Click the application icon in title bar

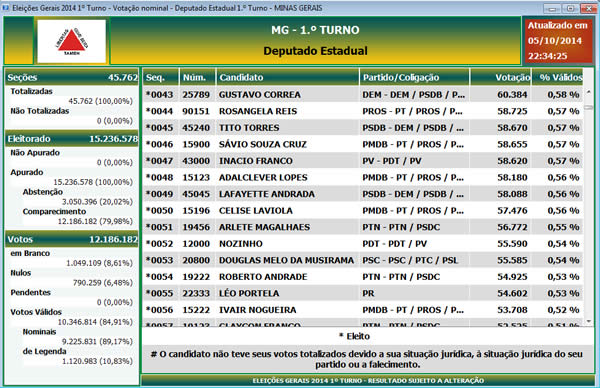pyautogui.click(x=5, y=7)
